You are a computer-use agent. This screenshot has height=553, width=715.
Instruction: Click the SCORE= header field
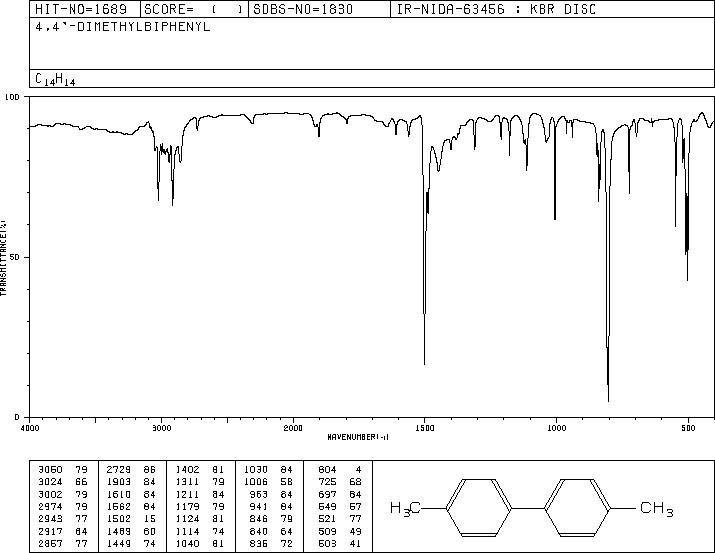coord(194,9)
